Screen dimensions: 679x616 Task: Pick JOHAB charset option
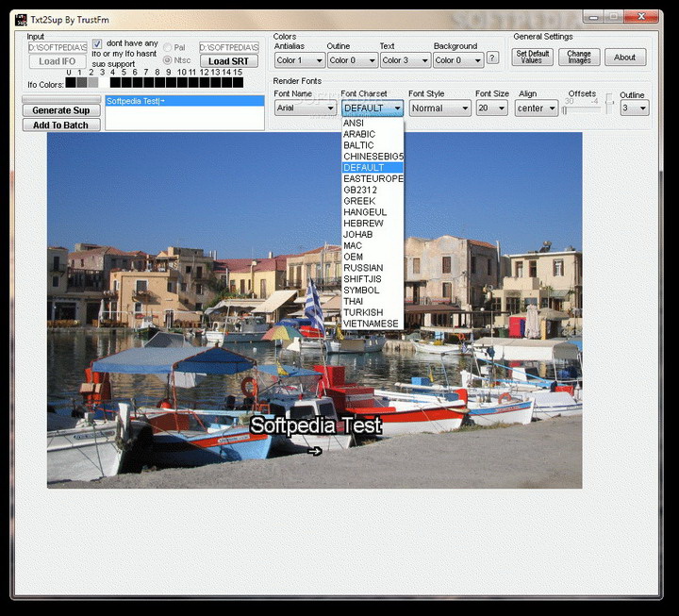373,234
